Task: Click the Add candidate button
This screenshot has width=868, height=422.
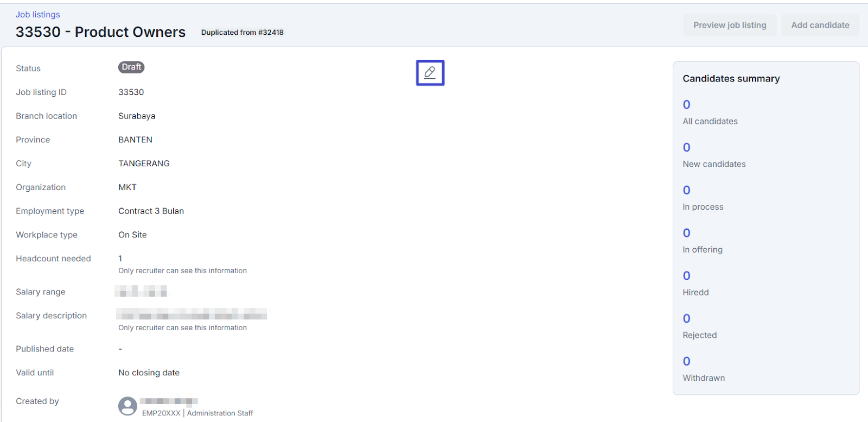Action: pyautogui.click(x=820, y=25)
